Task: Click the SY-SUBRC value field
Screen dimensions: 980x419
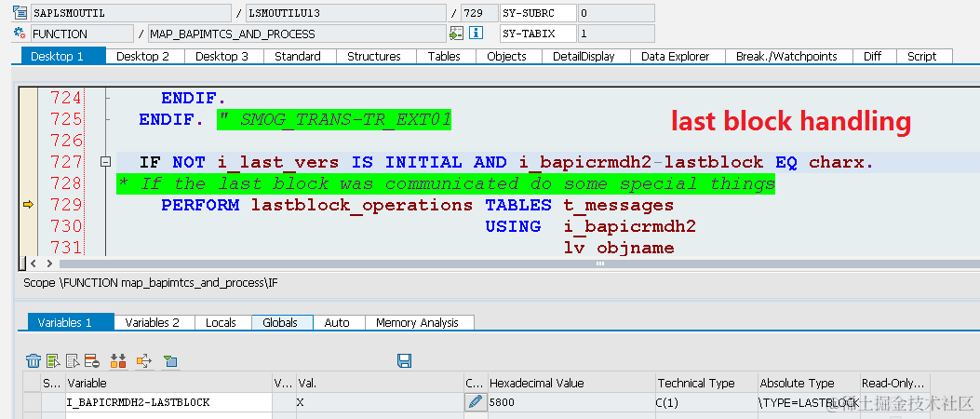Action: (616, 12)
